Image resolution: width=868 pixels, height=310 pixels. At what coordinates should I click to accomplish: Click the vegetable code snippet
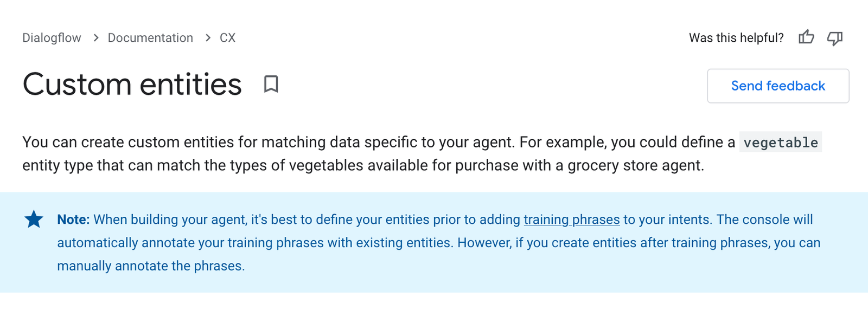coord(780,143)
